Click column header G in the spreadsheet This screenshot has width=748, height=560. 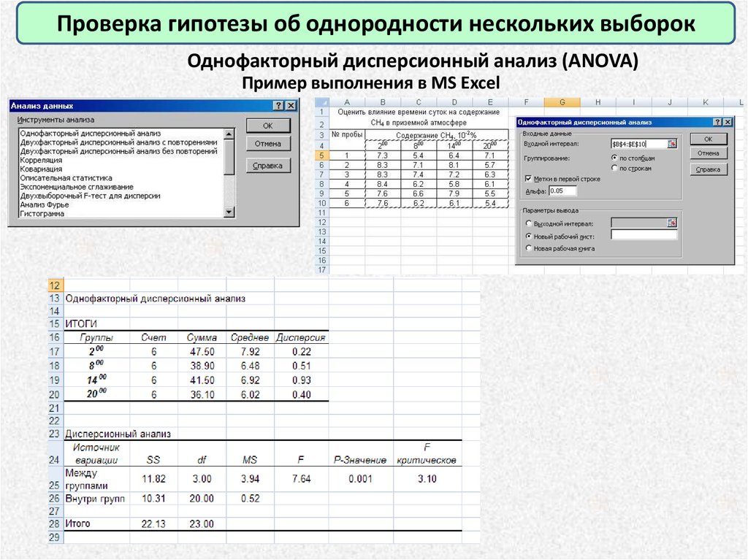(x=562, y=102)
